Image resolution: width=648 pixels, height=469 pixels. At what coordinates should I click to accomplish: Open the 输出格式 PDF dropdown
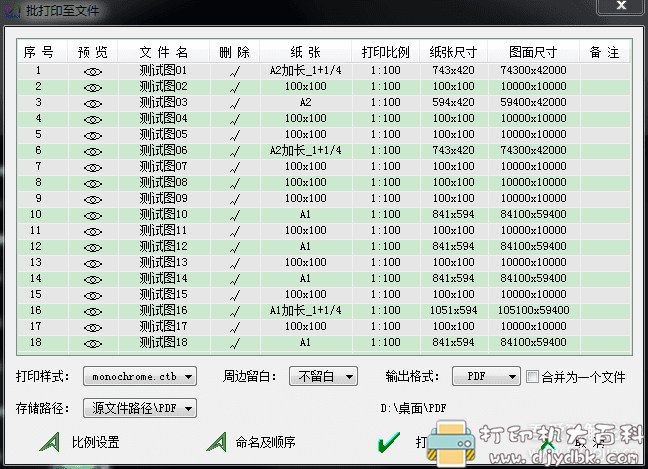coord(486,376)
